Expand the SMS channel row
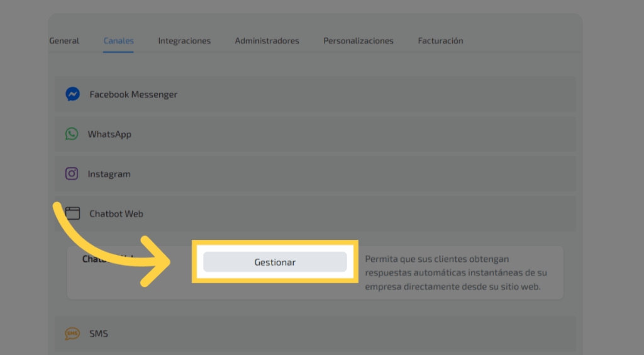The height and width of the screenshot is (355, 644). point(314,334)
